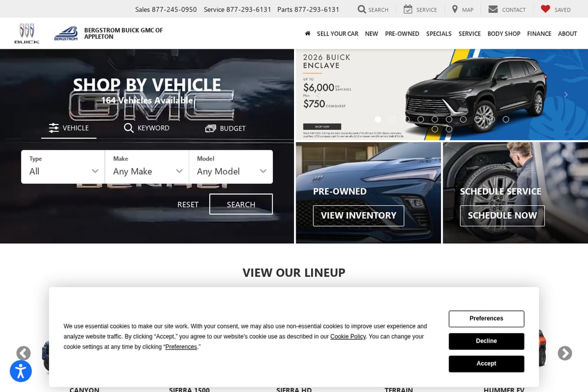Open Specials menu

tap(439, 33)
